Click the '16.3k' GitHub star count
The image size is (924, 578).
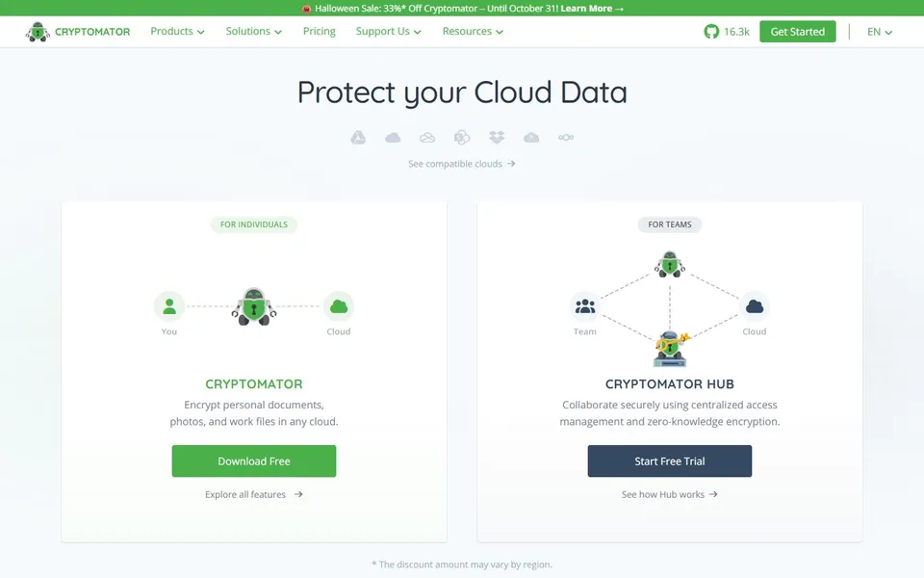(736, 32)
